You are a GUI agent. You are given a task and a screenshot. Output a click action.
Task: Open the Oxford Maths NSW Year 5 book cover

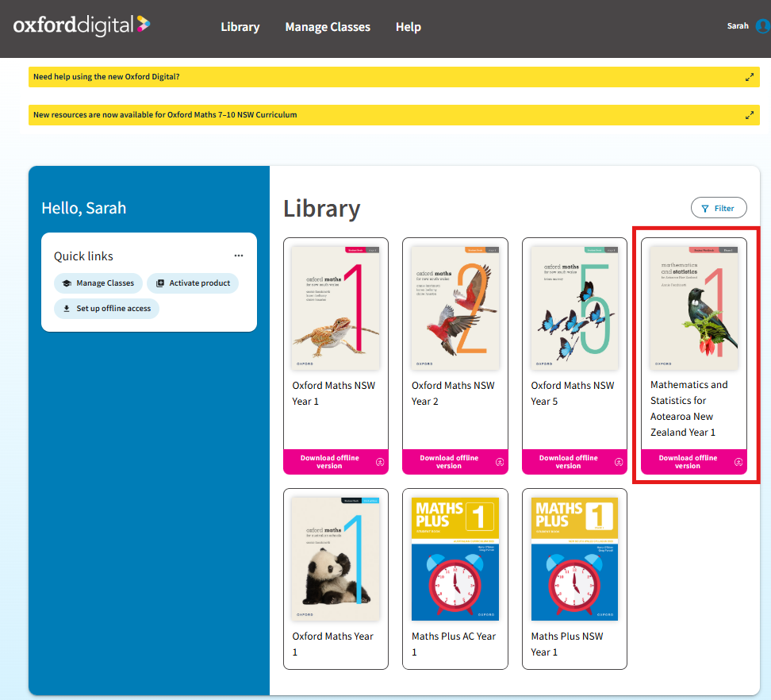pos(574,309)
